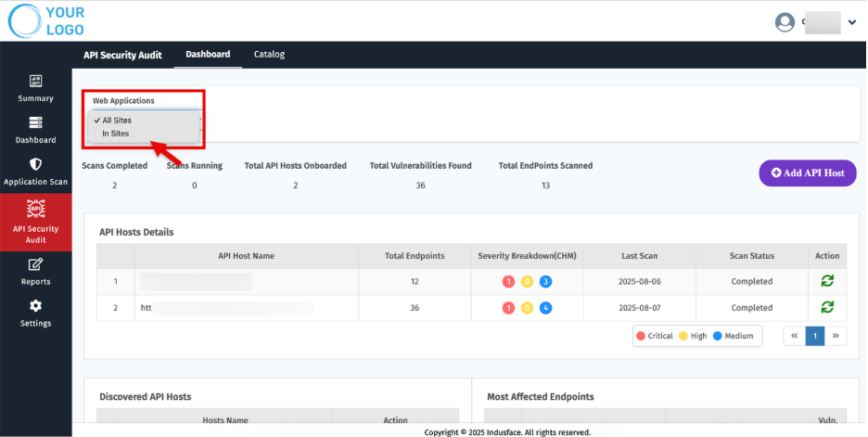Click total endpoints value 36 in row 2

(415, 307)
